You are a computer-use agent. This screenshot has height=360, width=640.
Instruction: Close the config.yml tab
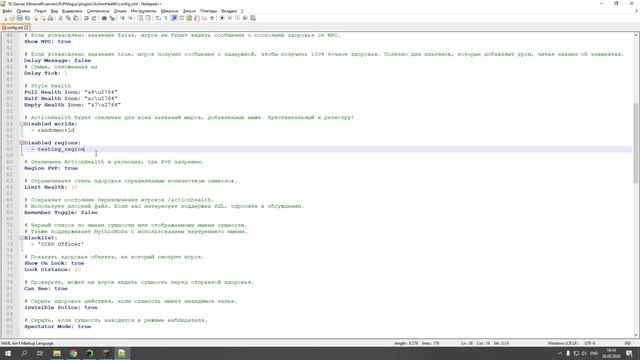(26, 27)
